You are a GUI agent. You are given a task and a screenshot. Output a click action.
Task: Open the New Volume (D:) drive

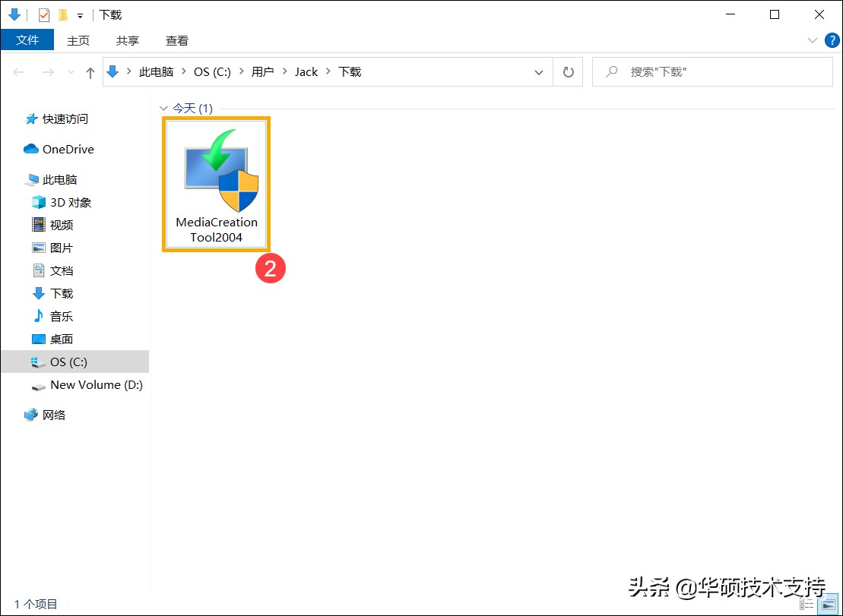(95, 385)
